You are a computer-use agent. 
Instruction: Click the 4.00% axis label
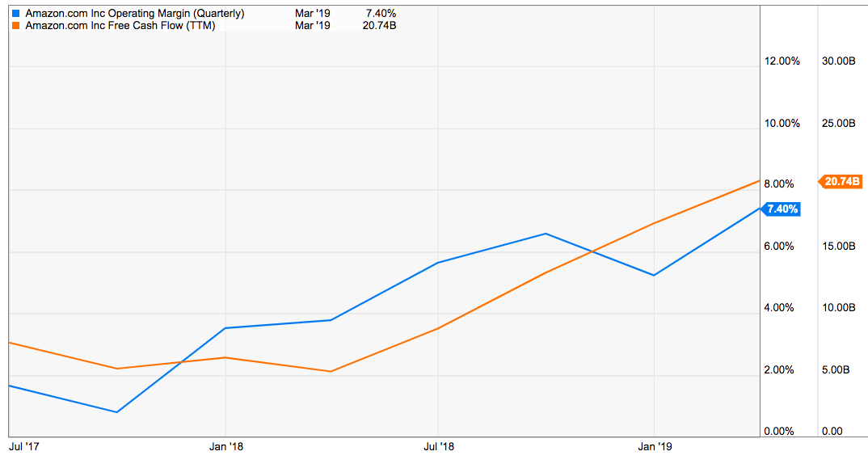click(779, 308)
